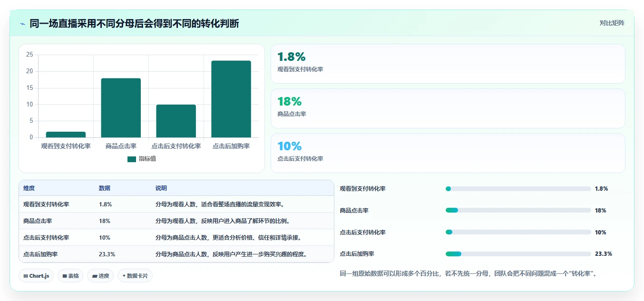
Task: Click the x-axis label 商品点击率
Action: 121,146
